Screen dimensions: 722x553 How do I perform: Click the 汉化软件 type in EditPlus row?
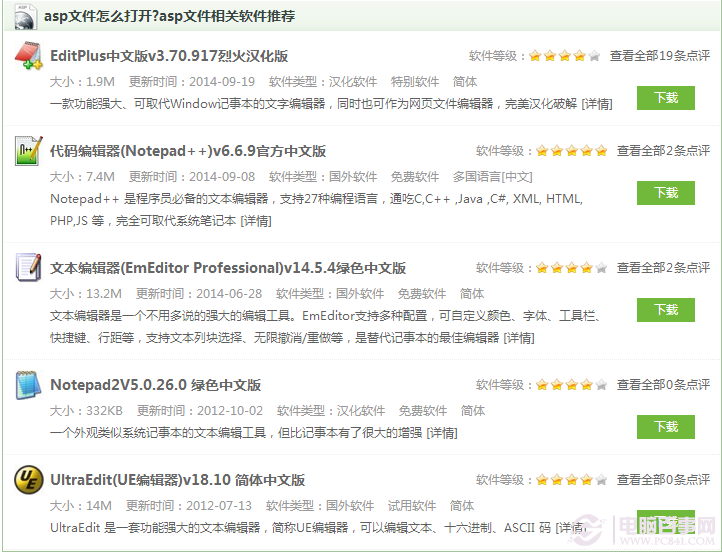(353, 82)
